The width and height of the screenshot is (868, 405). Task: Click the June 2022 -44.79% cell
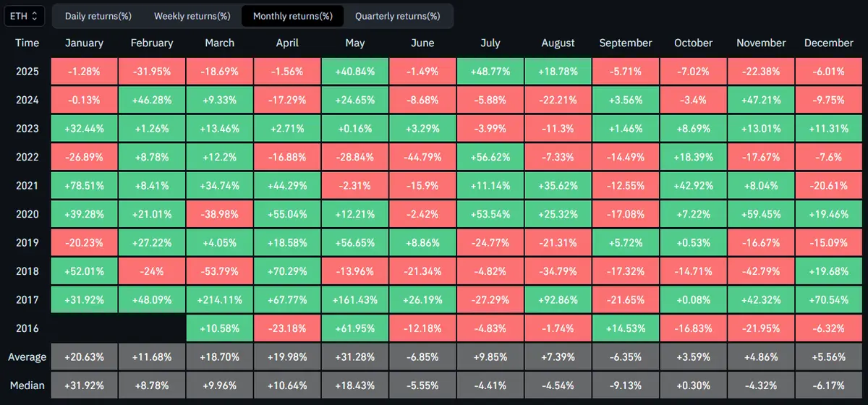click(422, 157)
